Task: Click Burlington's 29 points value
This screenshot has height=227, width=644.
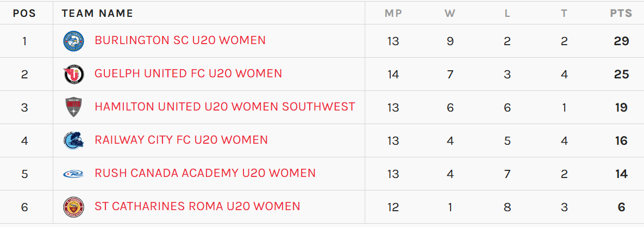Action: tap(621, 41)
